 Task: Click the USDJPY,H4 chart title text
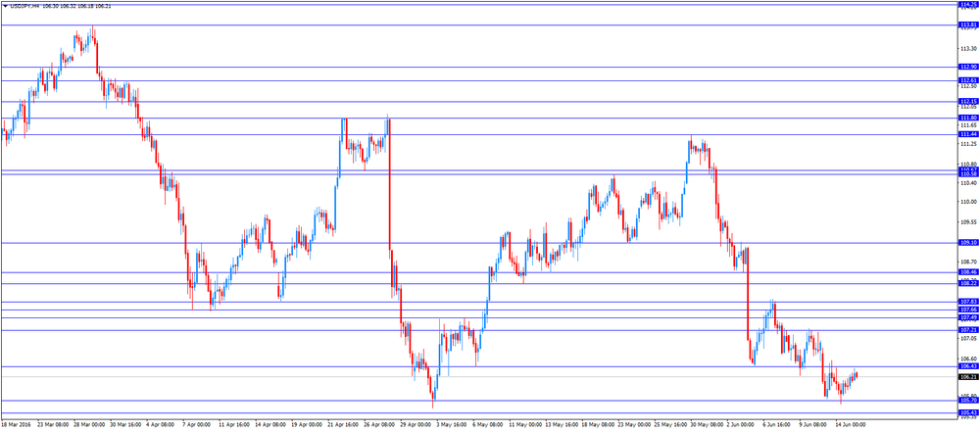point(25,6)
